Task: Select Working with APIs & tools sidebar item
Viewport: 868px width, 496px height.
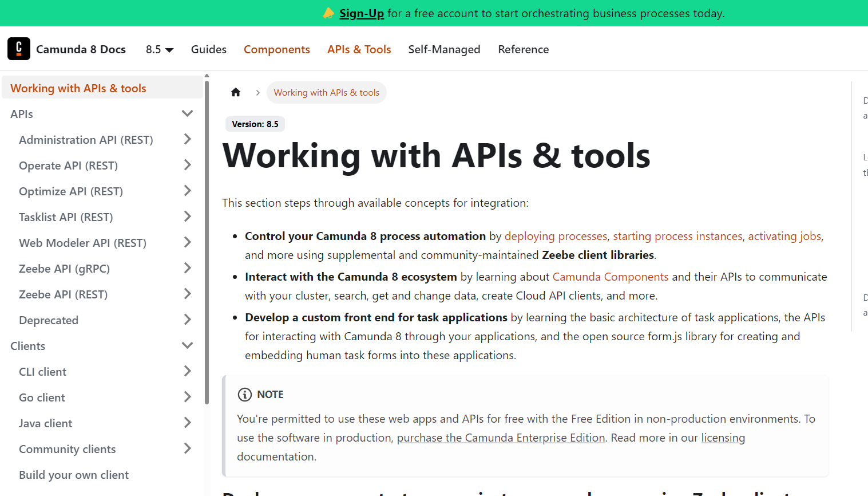Action: pos(102,88)
